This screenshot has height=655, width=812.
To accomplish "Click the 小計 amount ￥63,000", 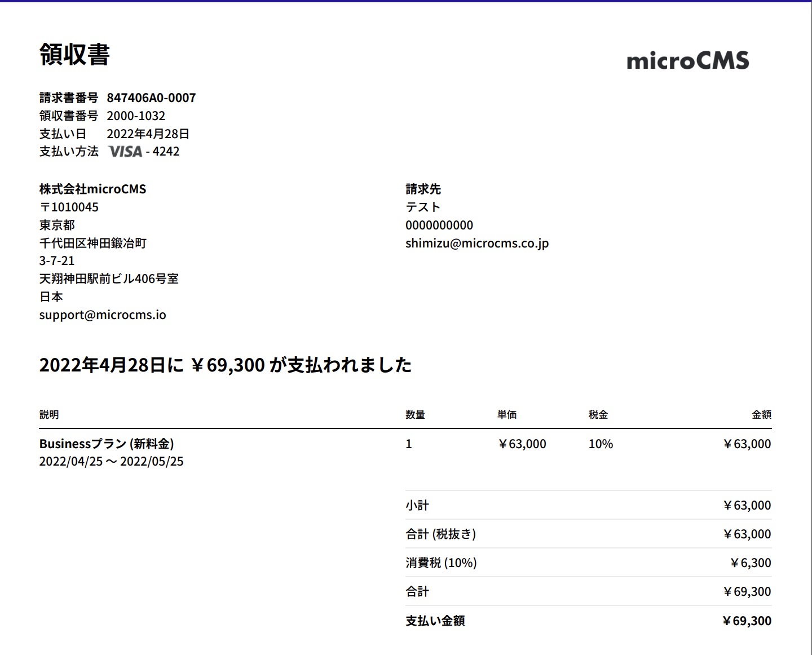I will tap(747, 506).
